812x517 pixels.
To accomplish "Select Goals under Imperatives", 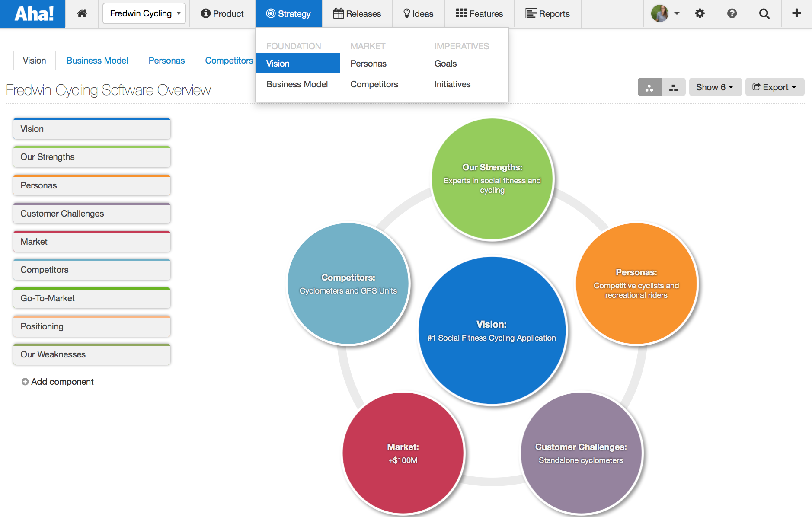I will [x=445, y=63].
